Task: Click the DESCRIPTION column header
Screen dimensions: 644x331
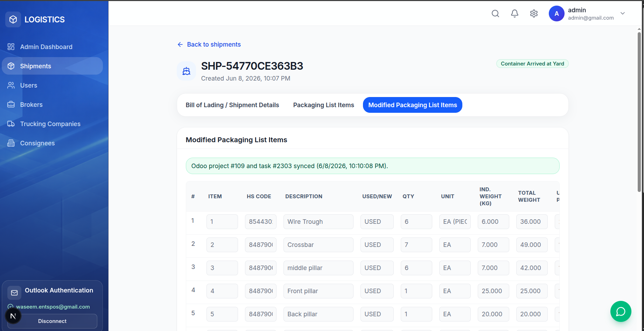Action: click(304, 196)
